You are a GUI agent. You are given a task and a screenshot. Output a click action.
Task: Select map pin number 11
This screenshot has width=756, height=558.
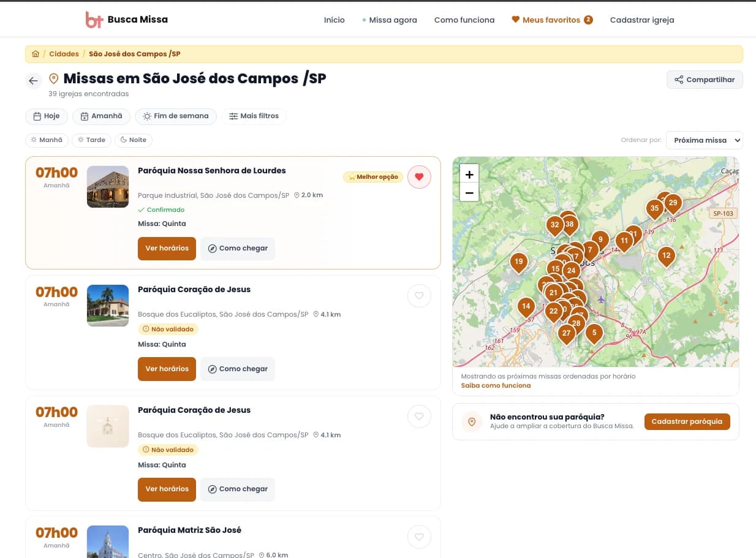click(x=624, y=241)
